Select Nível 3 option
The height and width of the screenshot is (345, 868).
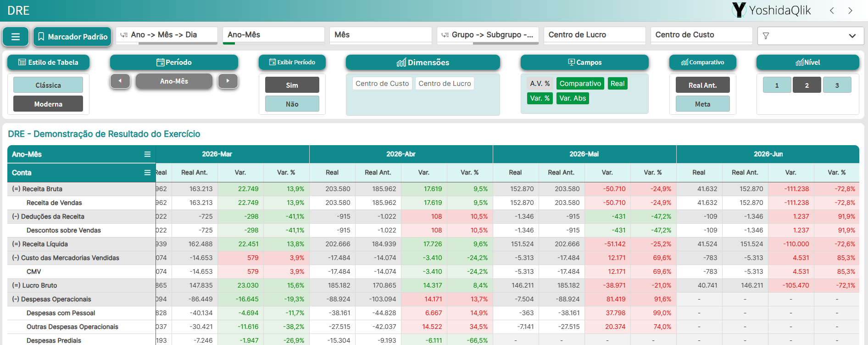click(x=837, y=85)
